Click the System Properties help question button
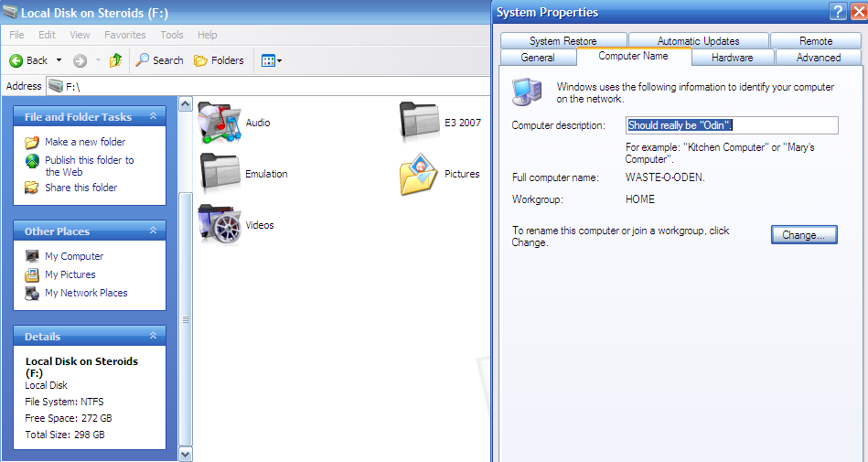The image size is (868, 462). pos(838,12)
